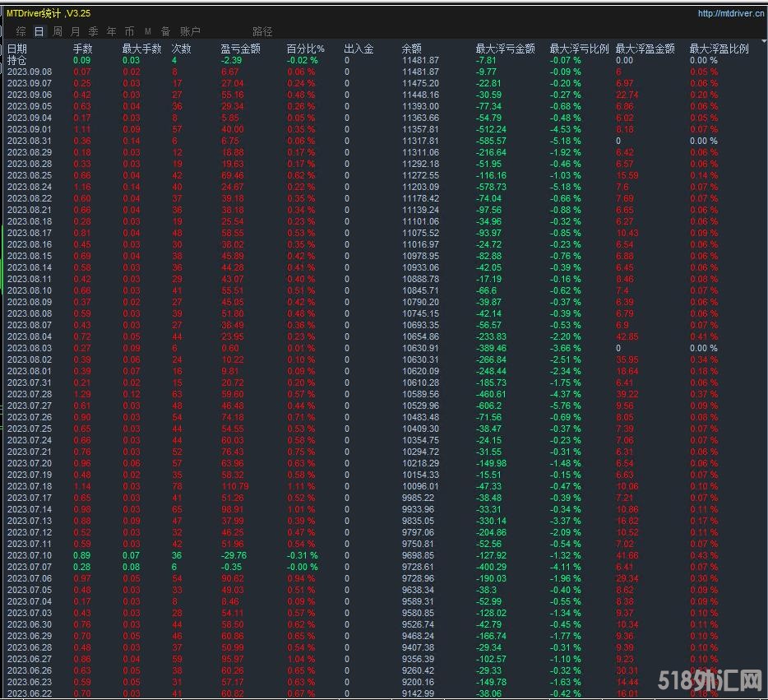Click the 1.29 lots cell
768x700 pixels.
[82, 394]
